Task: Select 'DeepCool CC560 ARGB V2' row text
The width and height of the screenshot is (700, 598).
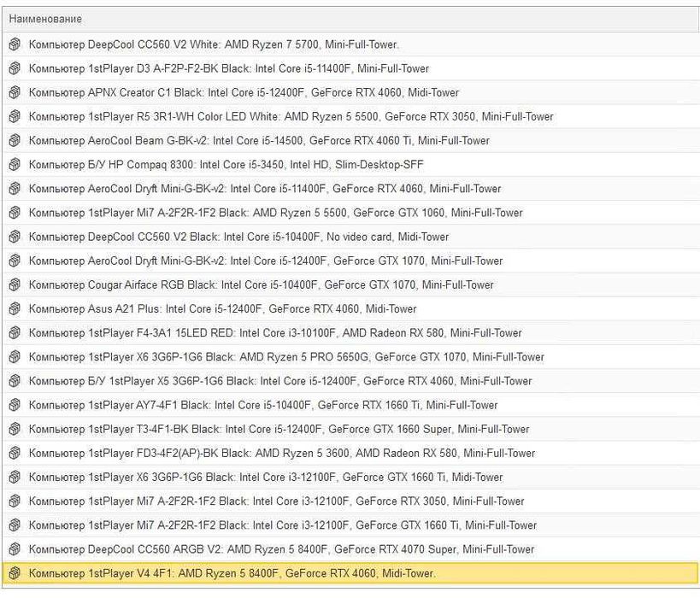Action: click(x=281, y=550)
